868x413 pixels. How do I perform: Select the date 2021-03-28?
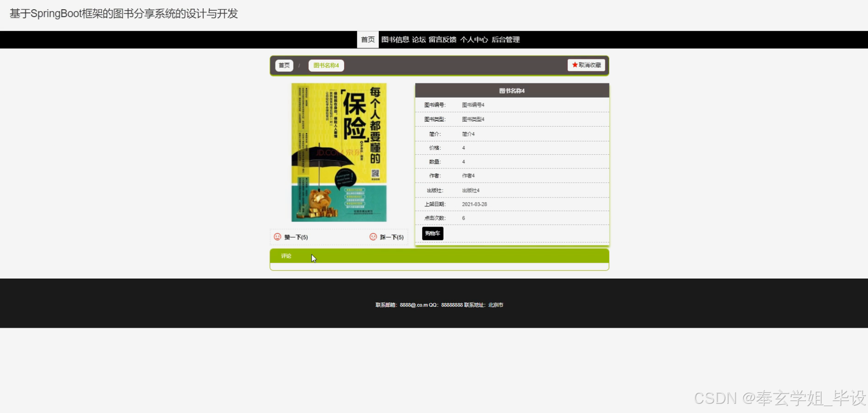click(474, 204)
